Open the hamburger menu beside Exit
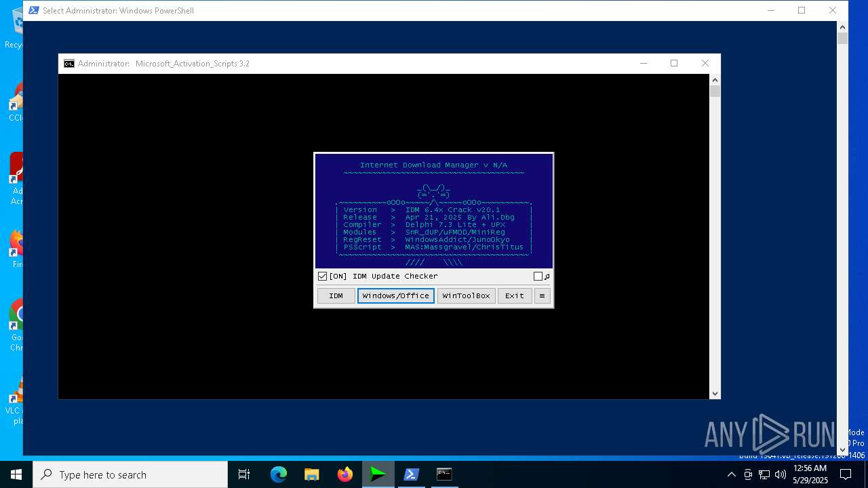The height and width of the screenshot is (488, 868). pos(542,296)
